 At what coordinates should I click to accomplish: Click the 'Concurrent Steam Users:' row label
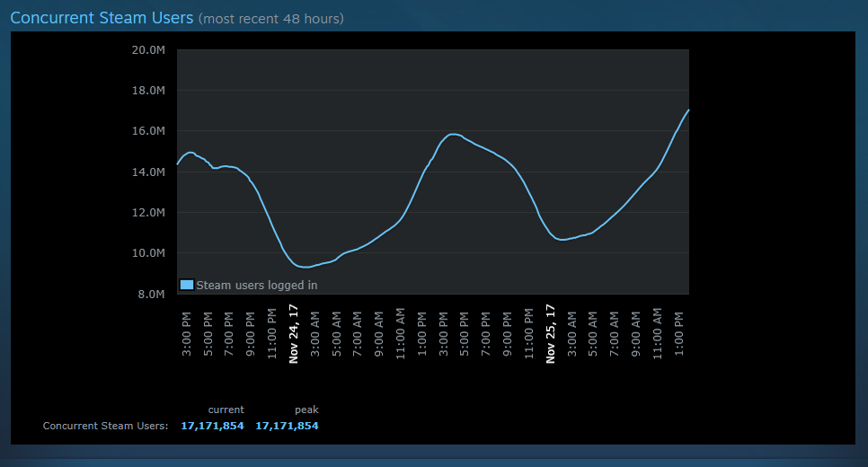pyautogui.click(x=105, y=426)
